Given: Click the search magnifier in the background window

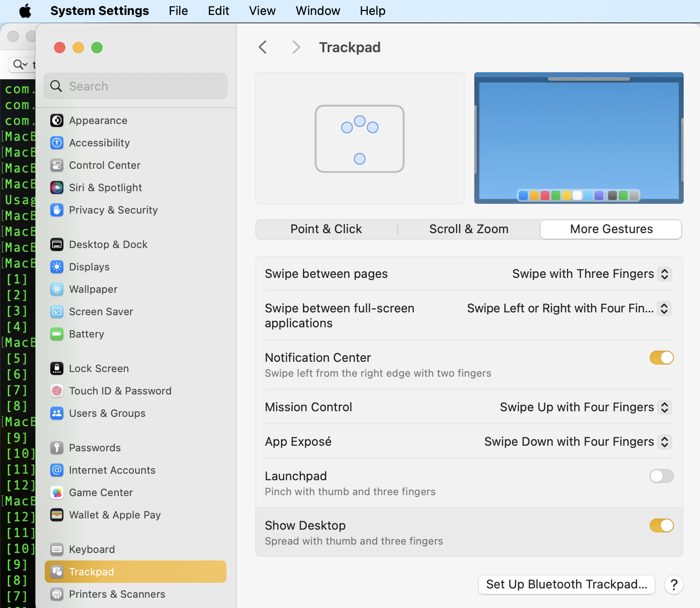Looking at the screenshot, I should 20,64.
